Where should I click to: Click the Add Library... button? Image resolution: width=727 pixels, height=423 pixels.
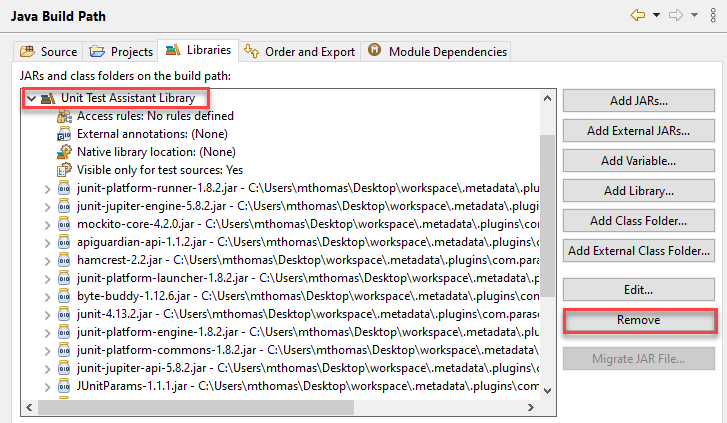tap(638, 191)
